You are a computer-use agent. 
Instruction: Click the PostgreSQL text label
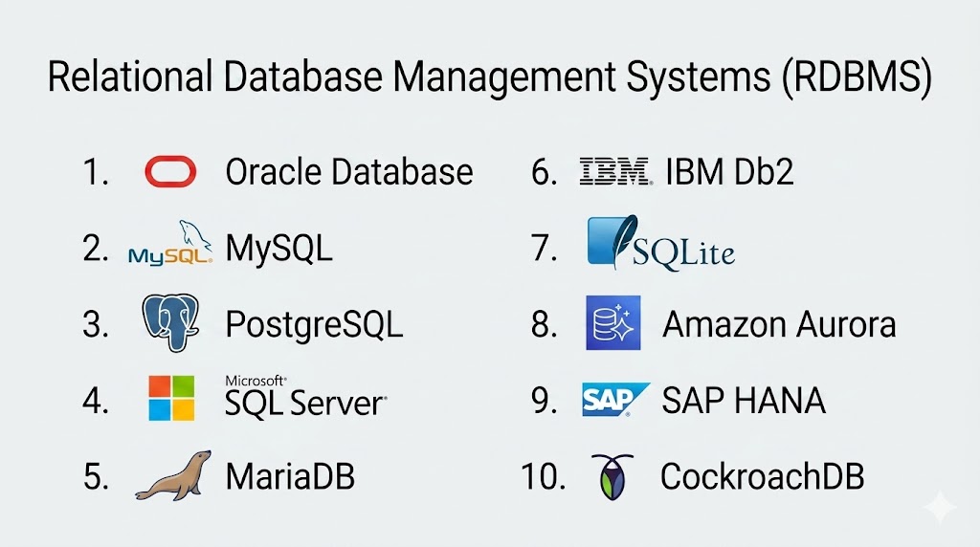pyautogui.click(x=314, y=324)
